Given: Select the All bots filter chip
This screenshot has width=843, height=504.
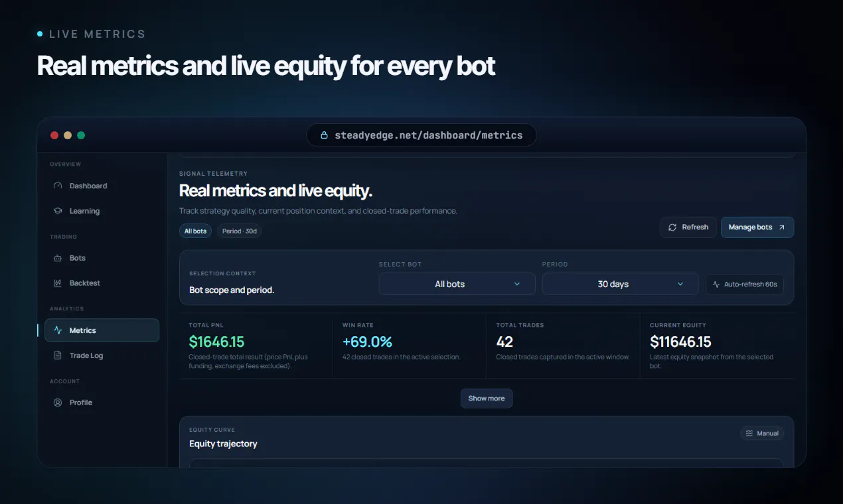Looking at the screenshot, I should tap(196, 231).
